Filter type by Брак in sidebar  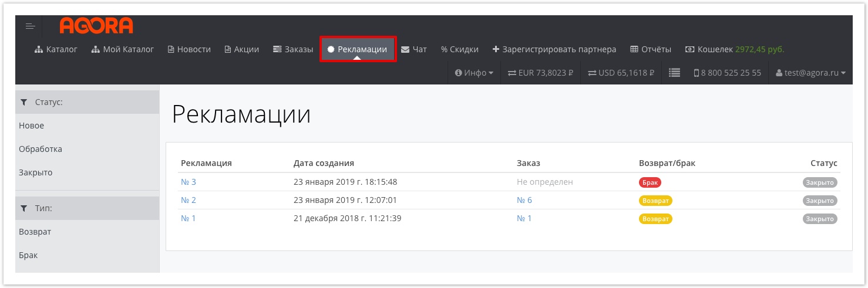click(x=87, y=255)
